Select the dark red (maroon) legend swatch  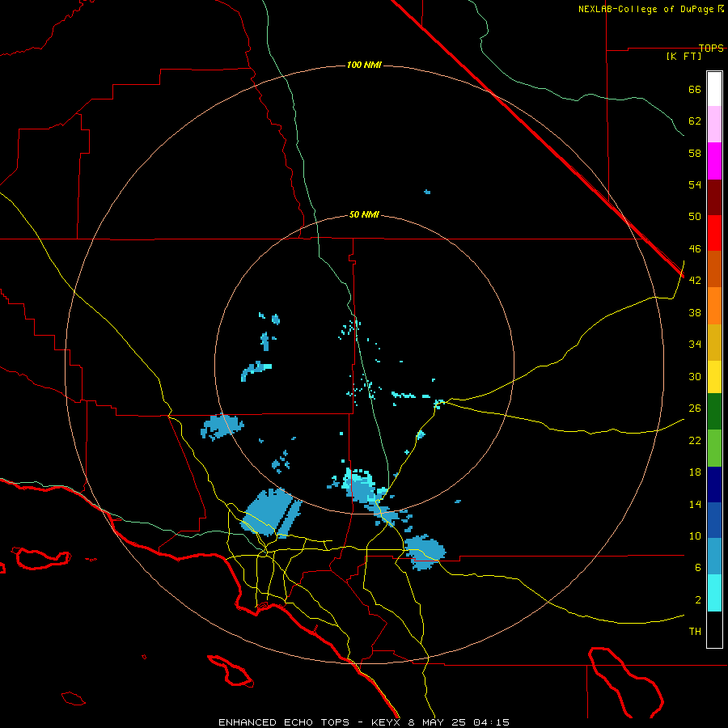tap(714, 197)
